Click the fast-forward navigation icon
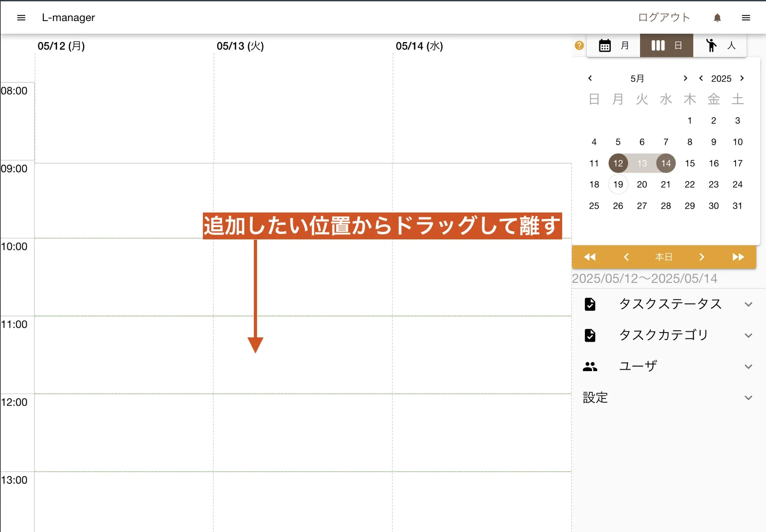This screenshot has height=532, width=766. (738, 257)
